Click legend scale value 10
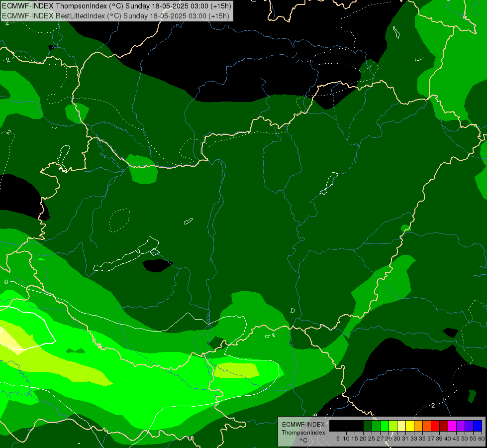The width and height of the screenshot is (487, 448). click(x=346, y=439)
